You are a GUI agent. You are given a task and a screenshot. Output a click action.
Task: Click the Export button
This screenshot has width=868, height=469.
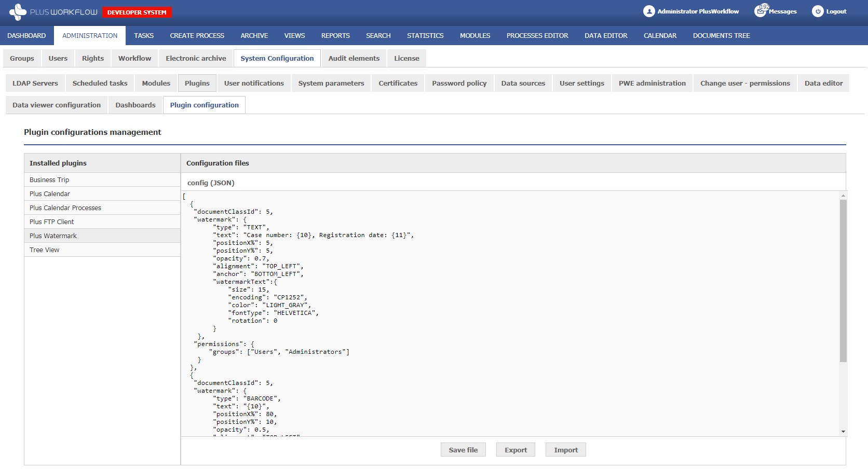(x=516, y=450)
